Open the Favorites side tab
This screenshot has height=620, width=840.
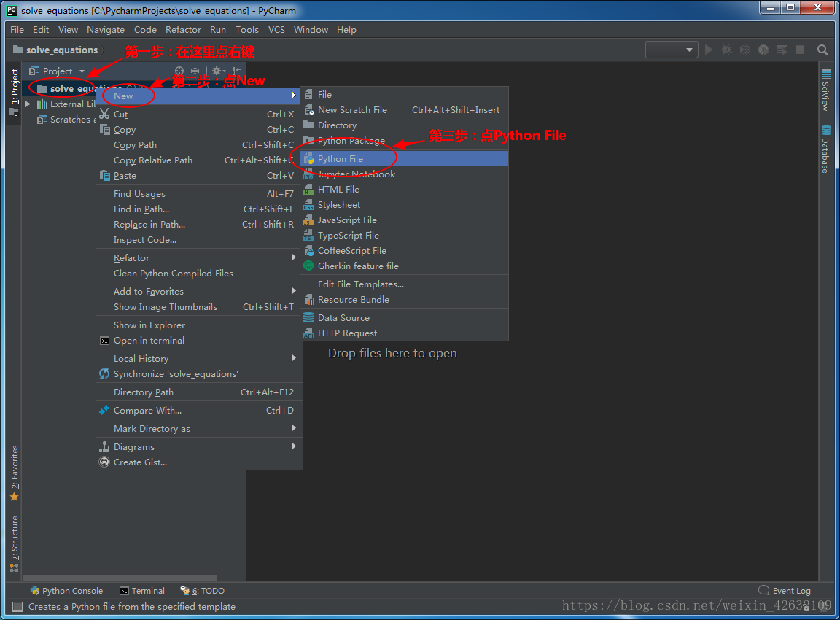click(x=15, y=473)
